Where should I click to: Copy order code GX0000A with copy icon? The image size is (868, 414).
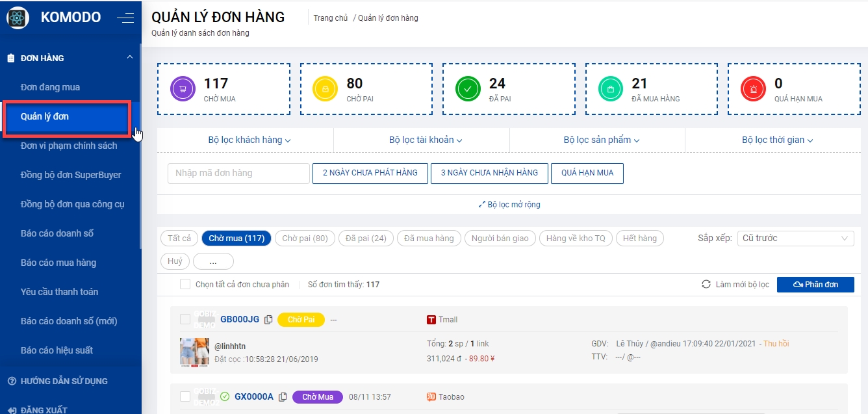pyautogui.click(x=283, y=397)
